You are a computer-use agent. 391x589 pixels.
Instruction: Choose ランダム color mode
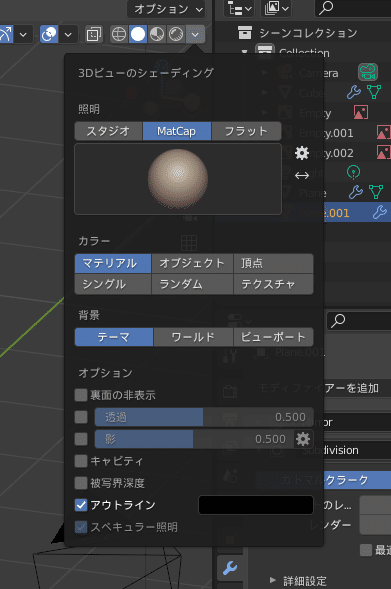pos(192,284)
